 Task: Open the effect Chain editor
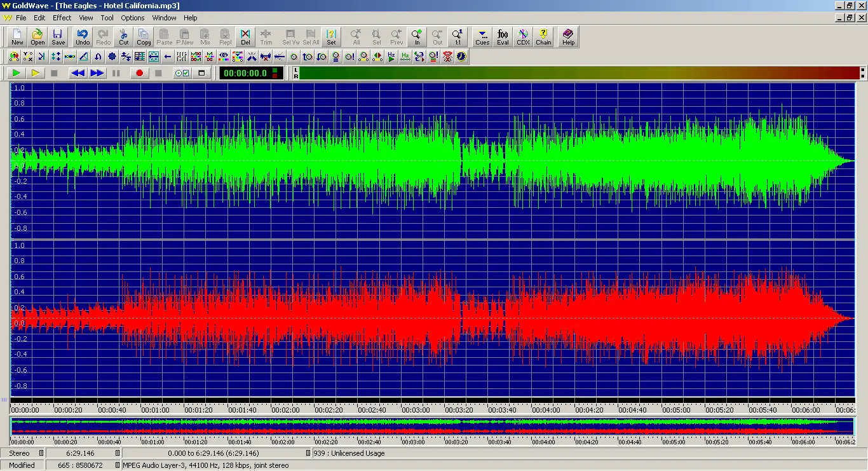pyautogui.click(x=543, y=36)
